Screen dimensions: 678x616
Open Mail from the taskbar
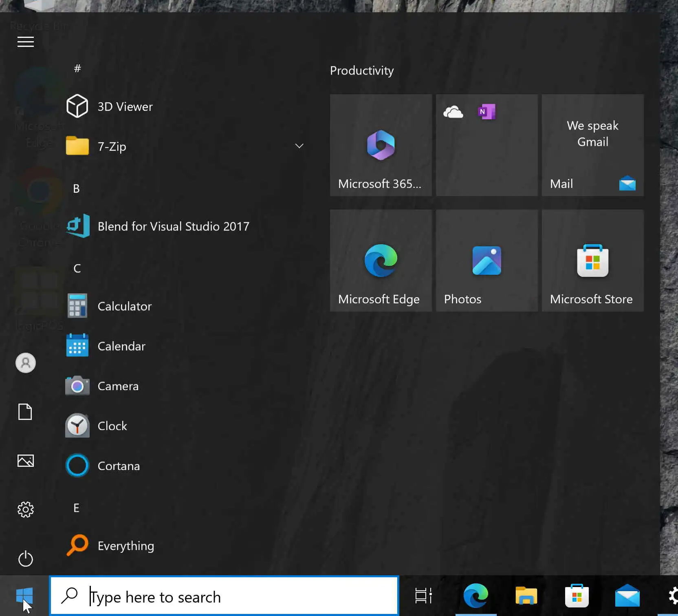[627, 596]
